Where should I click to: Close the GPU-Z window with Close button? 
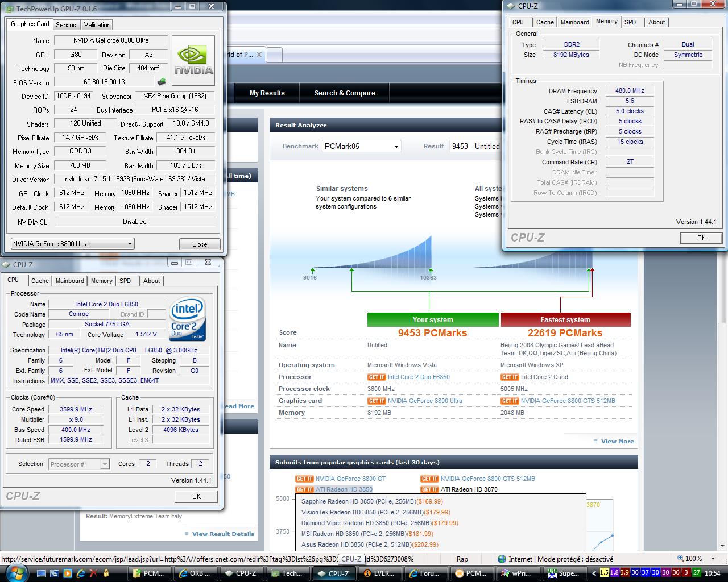(x=200, y=244)
